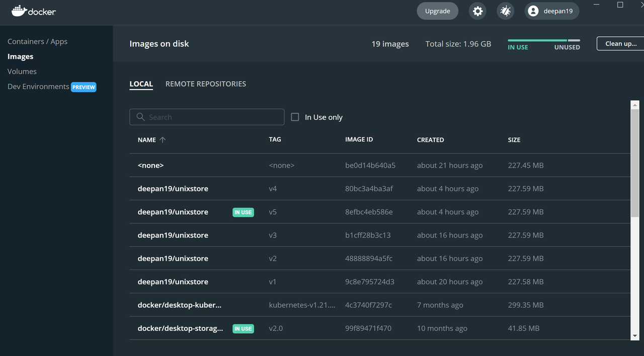Click image ID 48888894a5fc
Viewport: 644px width, 356px height.
click(x=369, y=258)
